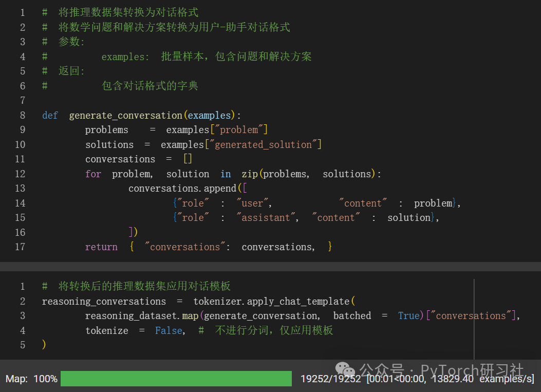The width and height of the screenshot is (541, 392).
Task: Click "tokenizer.apply_chat_template" call
Action: pyautogui.click(x=272, y=301)
